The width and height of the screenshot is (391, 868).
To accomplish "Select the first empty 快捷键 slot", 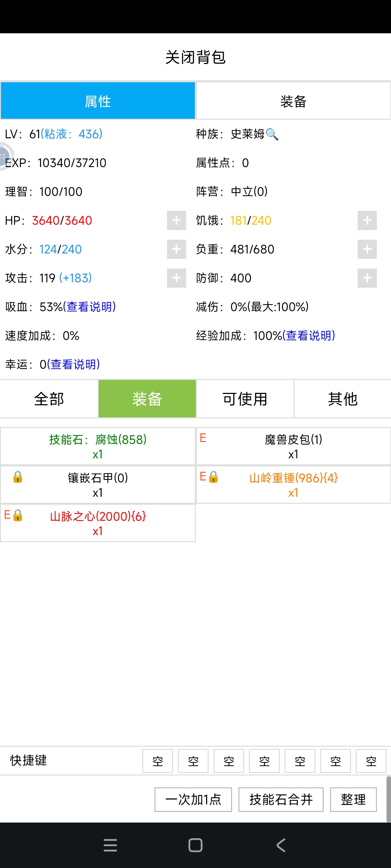I will coord(158,761).
